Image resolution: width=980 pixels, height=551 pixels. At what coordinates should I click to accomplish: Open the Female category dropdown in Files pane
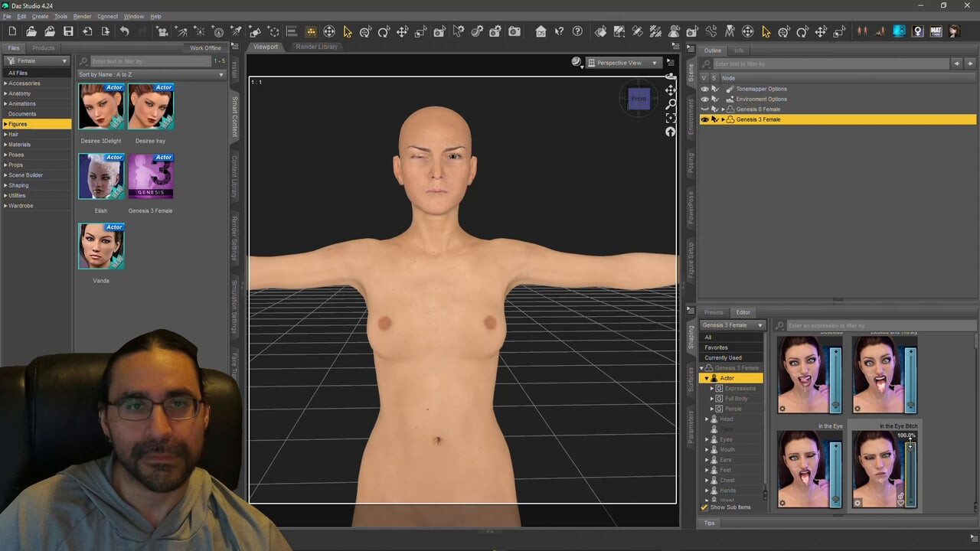pos(37,60)
